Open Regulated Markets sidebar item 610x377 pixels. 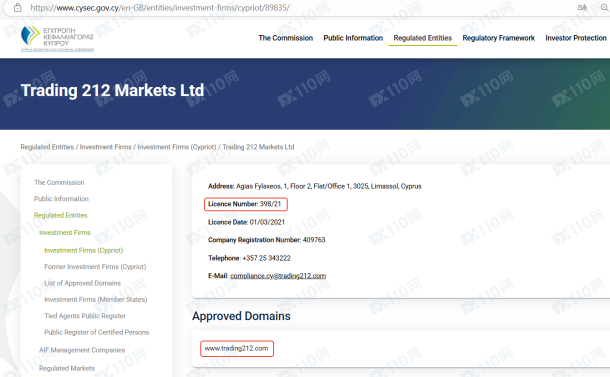pos(67,368)
